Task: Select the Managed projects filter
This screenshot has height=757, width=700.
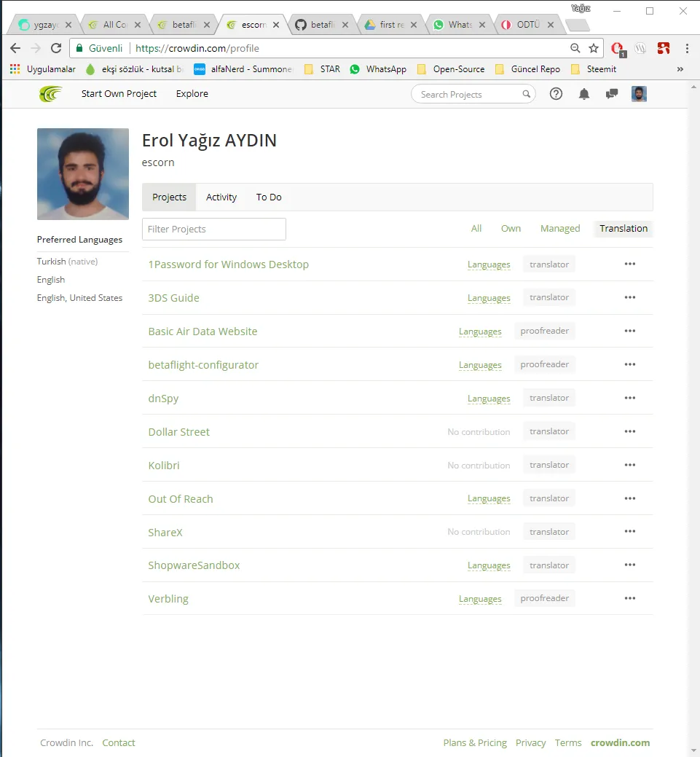Action: click(560, 228)
